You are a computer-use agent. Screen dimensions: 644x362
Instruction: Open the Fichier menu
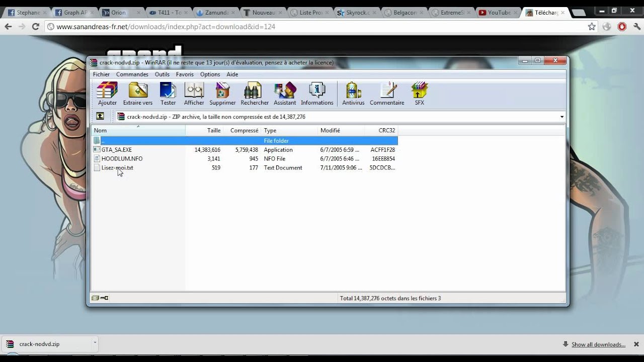coord(101,74)
